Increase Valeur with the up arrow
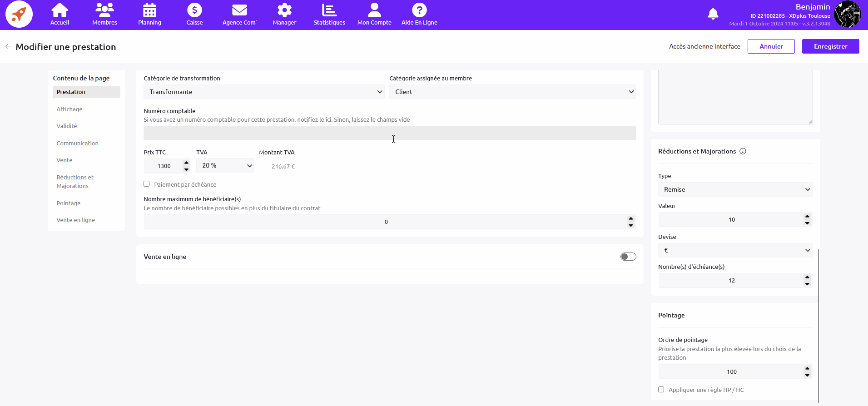 pos(807,216)
